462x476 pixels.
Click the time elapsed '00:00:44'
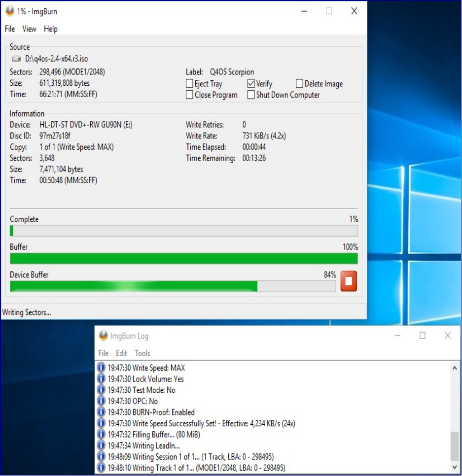coord(254,147)
